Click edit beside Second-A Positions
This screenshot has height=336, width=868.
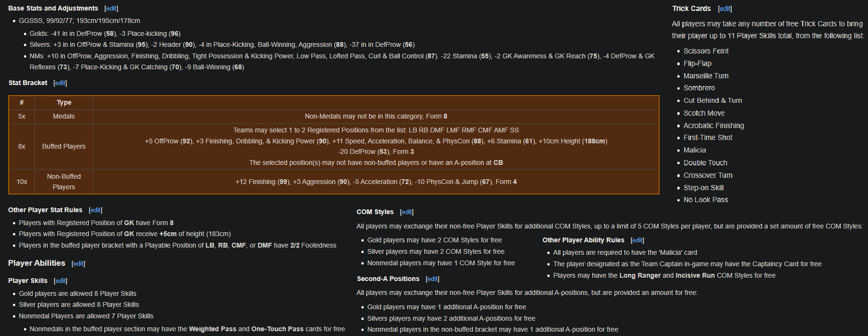433,279
